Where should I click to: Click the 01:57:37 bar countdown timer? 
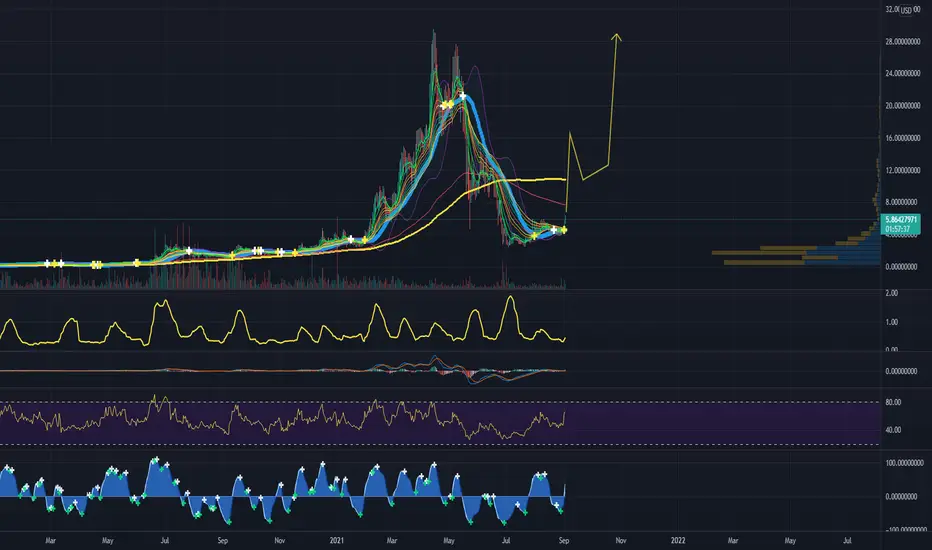pyautogui.click(x=897, y=228)
